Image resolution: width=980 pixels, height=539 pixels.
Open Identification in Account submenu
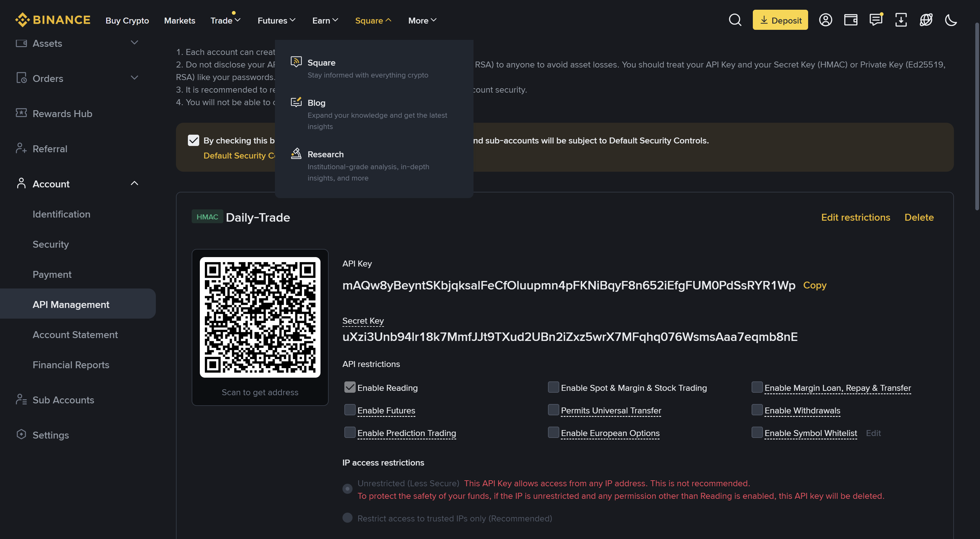[x=61, y=214]
